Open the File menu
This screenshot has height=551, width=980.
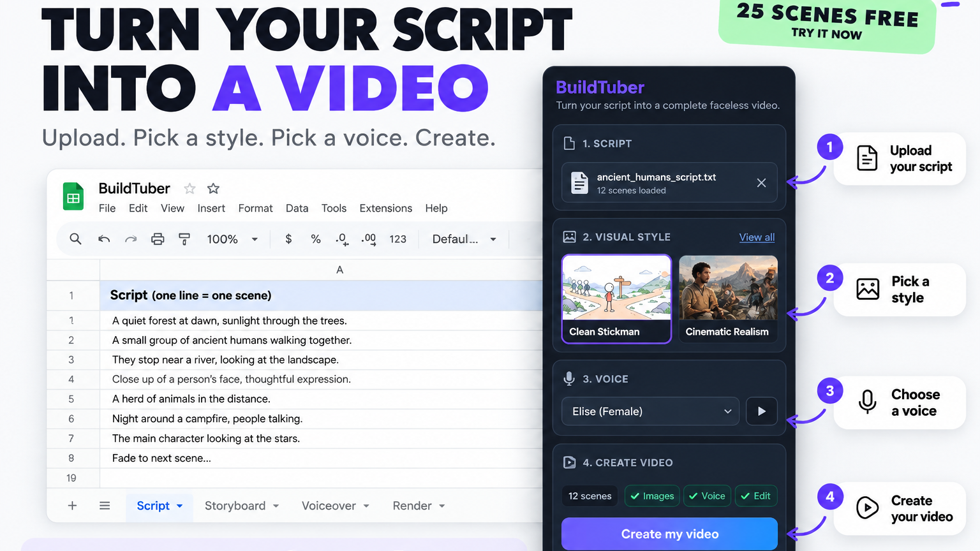point(107,208)
